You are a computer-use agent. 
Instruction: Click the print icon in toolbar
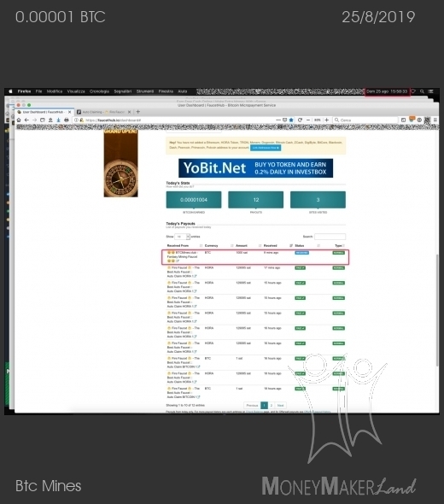(x=67, y=120)
